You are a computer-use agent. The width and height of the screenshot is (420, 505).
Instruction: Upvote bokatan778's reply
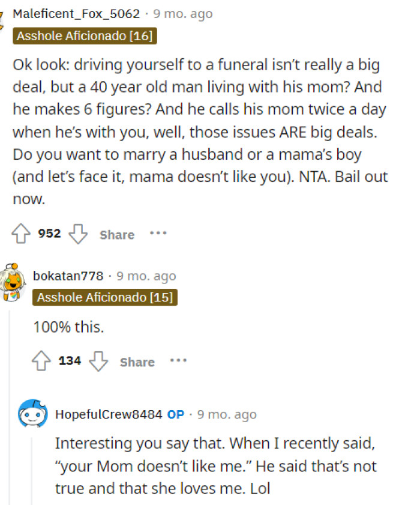[x=40, y=360]
